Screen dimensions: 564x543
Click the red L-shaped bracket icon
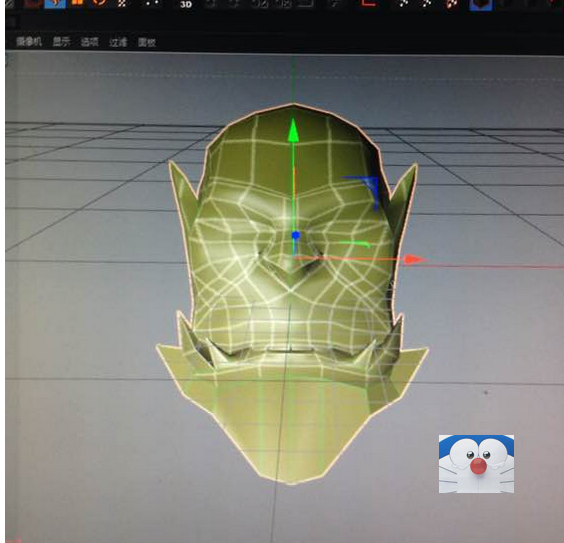tap(368, 3)
